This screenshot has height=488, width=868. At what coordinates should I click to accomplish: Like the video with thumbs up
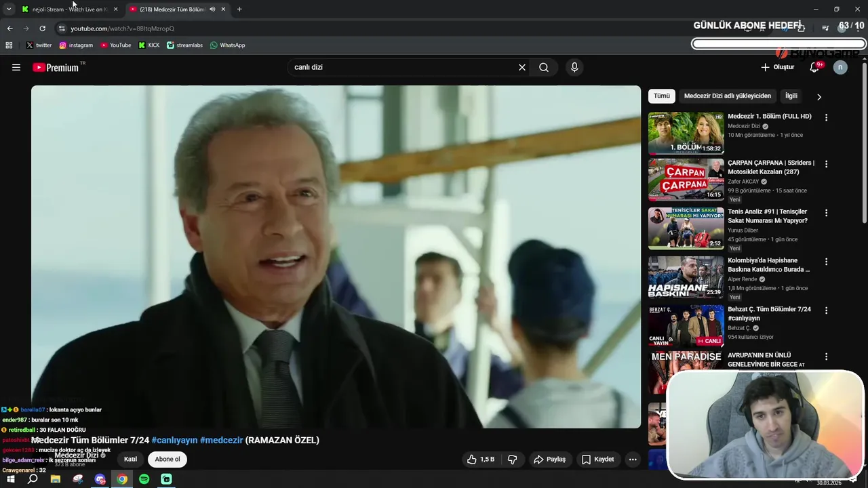click(480, 459)
